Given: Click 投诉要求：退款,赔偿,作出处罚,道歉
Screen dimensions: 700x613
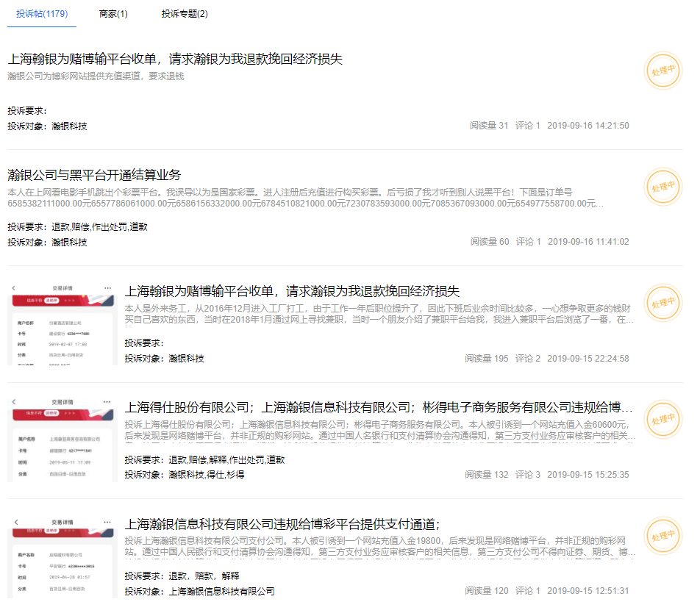Looking at the screenshot, I should pyautogui.click(x=78, y=226).
